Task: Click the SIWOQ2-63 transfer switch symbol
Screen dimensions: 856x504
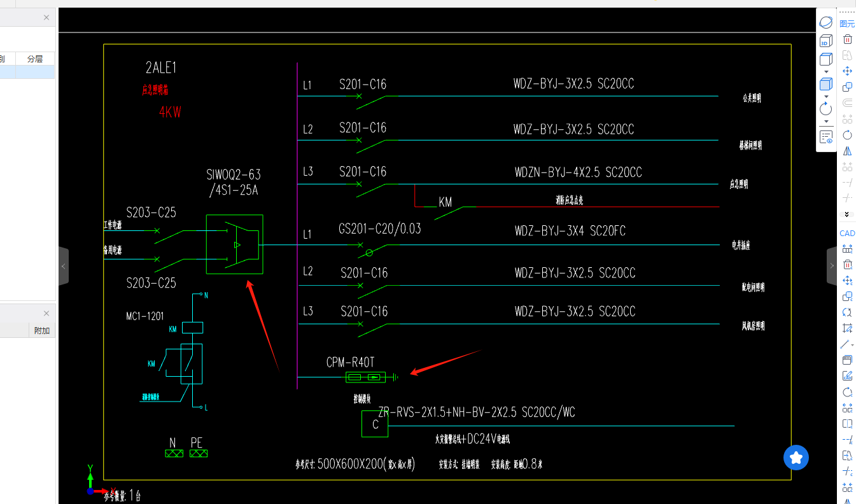Action: click(x=234, y=244)
